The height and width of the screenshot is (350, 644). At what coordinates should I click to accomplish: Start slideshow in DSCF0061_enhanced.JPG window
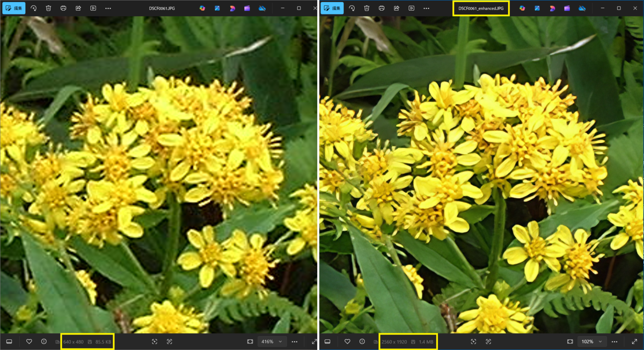[412, 8]
